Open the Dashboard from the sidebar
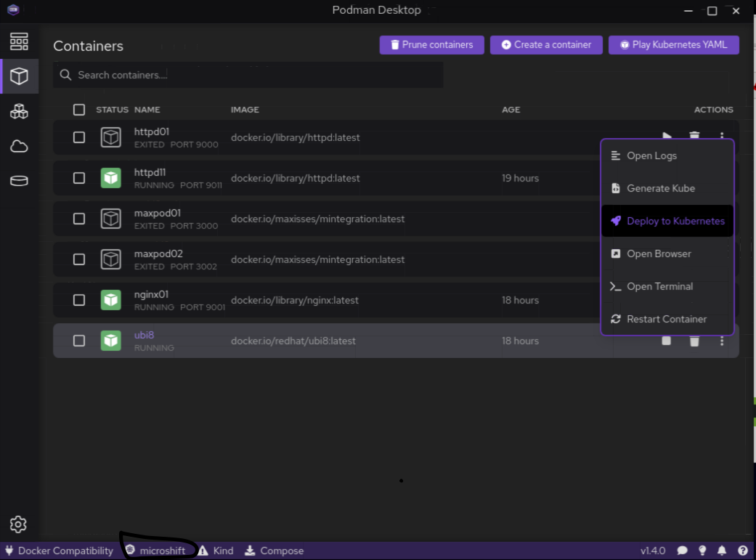Screen dimensions: 756x560 tap(19, 41)
